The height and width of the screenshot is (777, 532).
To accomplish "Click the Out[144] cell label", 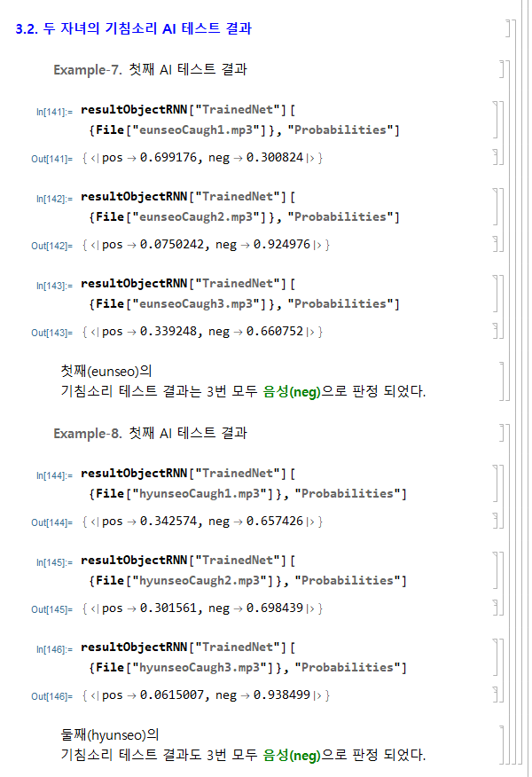I will pyautogui.click(x=51, y=522).
